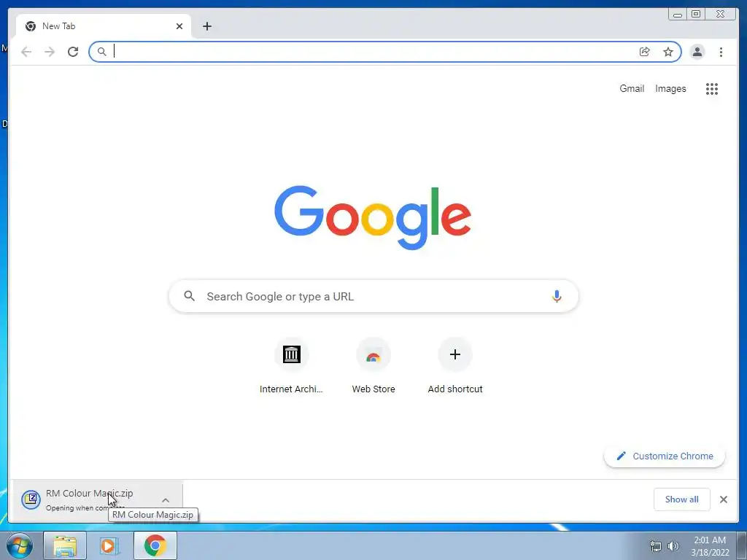
Task: Click the magnifier in Google search box
Action: 189,296
